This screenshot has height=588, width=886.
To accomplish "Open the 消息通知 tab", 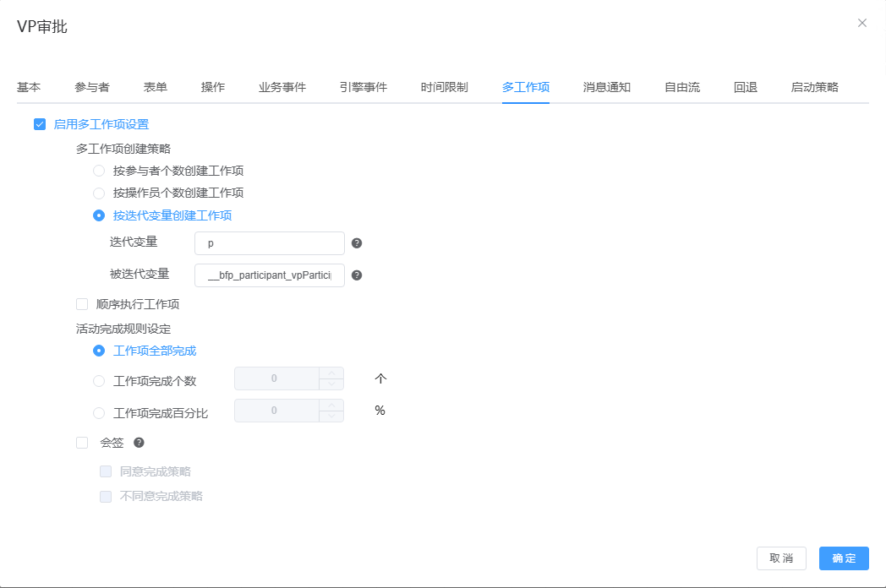I will 606,87.
